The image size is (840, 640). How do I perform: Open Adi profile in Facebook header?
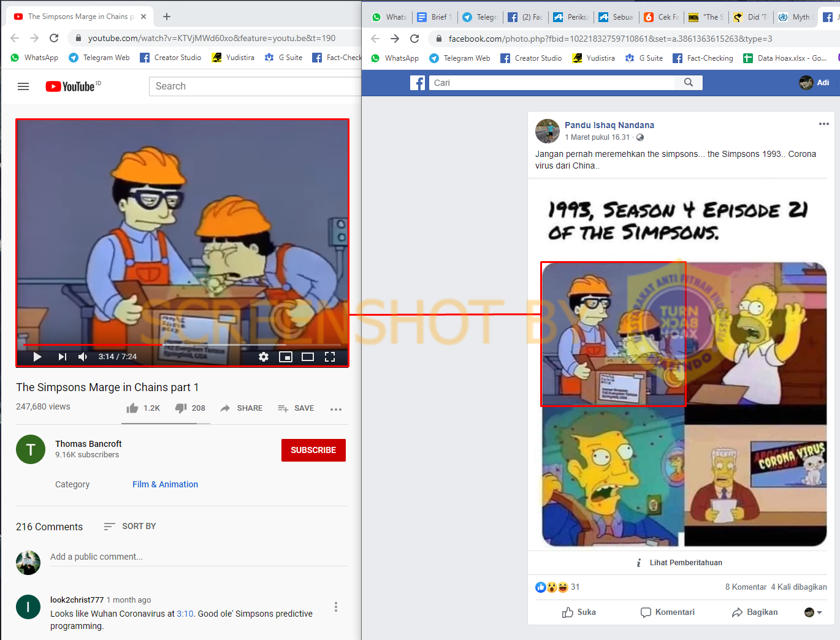click(x=814, y=82)
